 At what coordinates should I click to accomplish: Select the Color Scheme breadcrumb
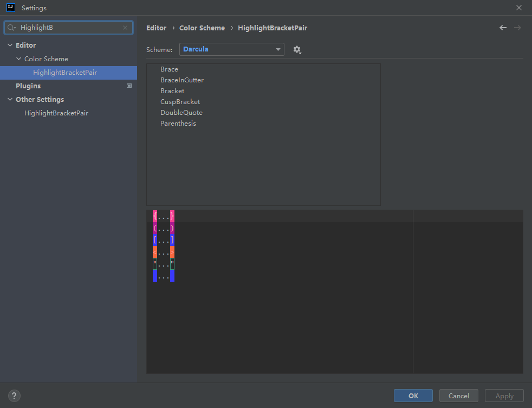coord(203,28)
